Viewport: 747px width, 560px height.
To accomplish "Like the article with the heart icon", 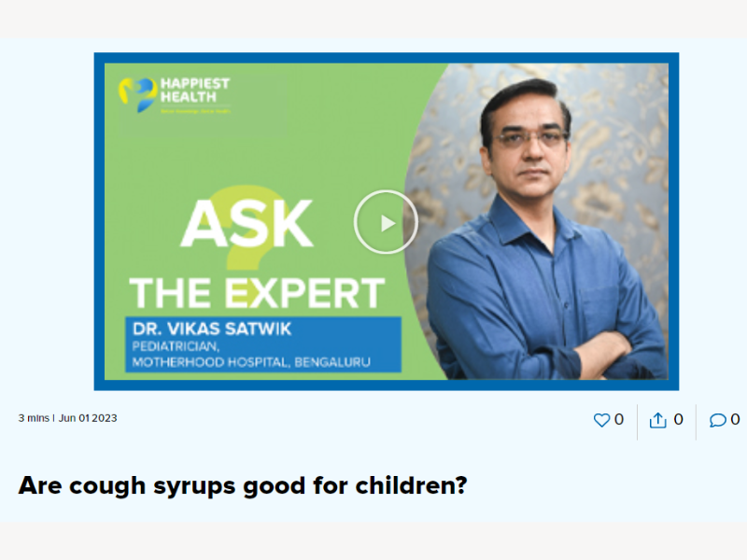I will pyautogui.click(x=601, y=419).
